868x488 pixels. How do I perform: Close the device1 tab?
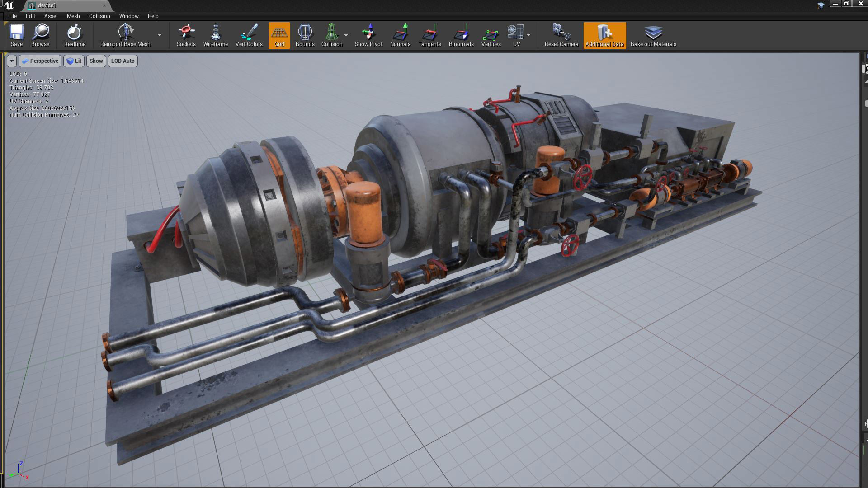point(104,5)
